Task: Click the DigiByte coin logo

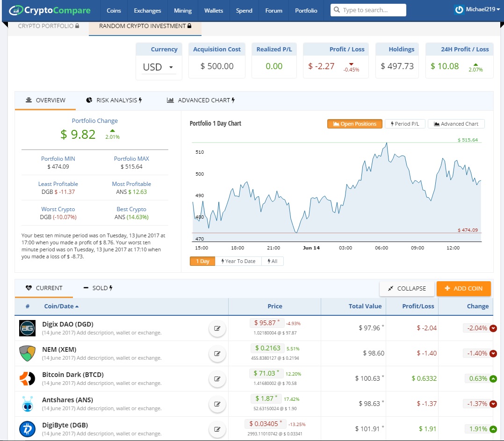Action: click(x=27, y=429)
